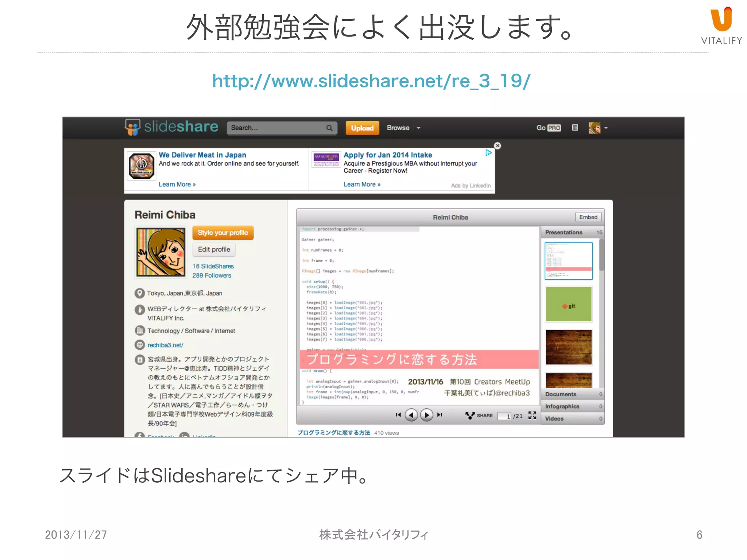Click Go PRO link

point(549,128)
